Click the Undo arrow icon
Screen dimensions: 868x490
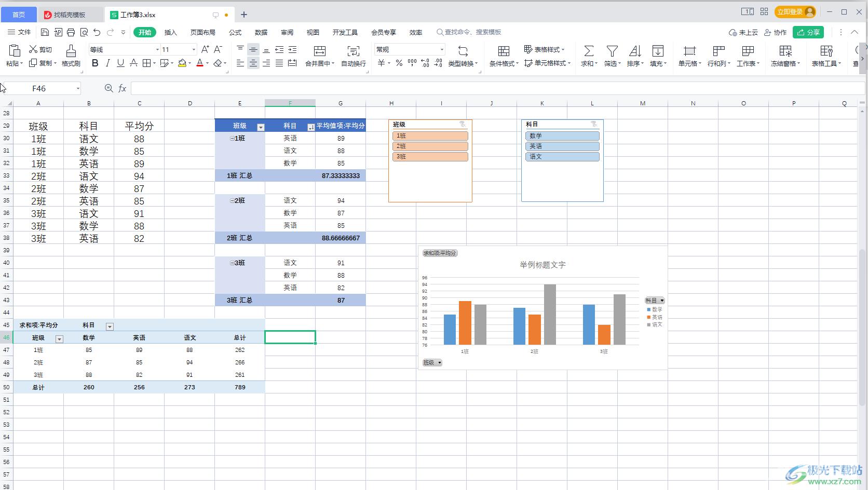(x=97, y=32)
